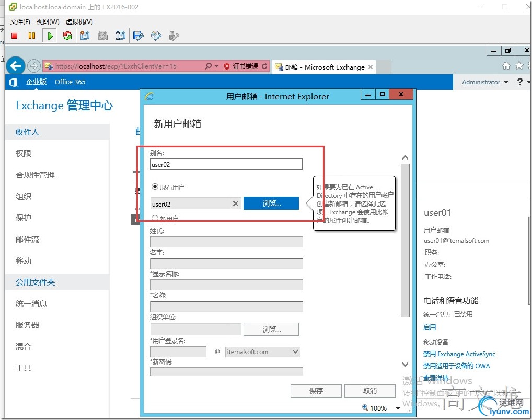
Task: Click the CD/DVD connect toolbar icon
Action: point(156,36)
